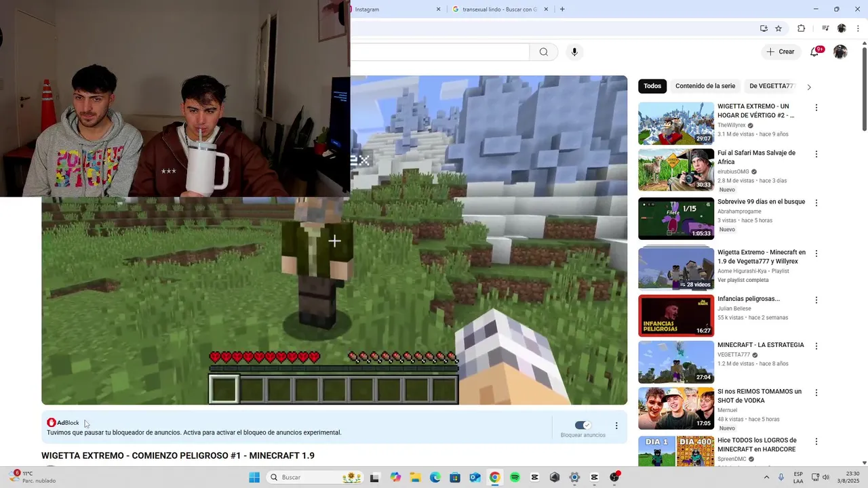Open Chrome media controls icon
This screenshot has height=488, width=868.
[825, 28]
